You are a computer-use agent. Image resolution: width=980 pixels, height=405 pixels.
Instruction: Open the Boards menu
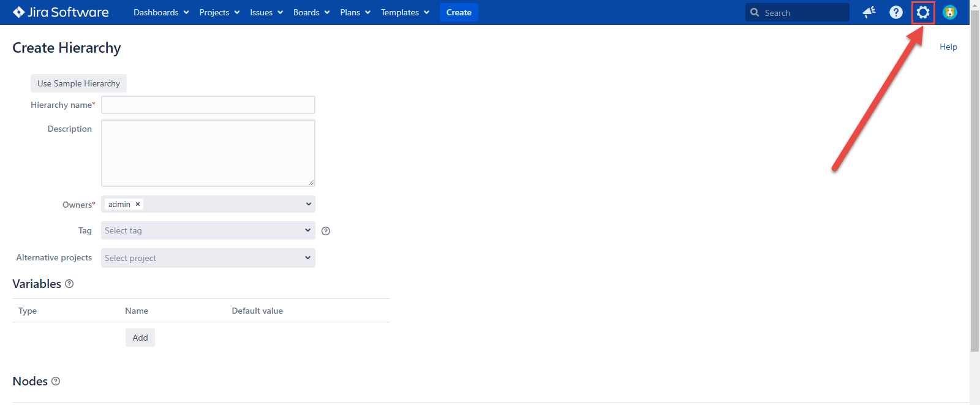click(311, 12)
